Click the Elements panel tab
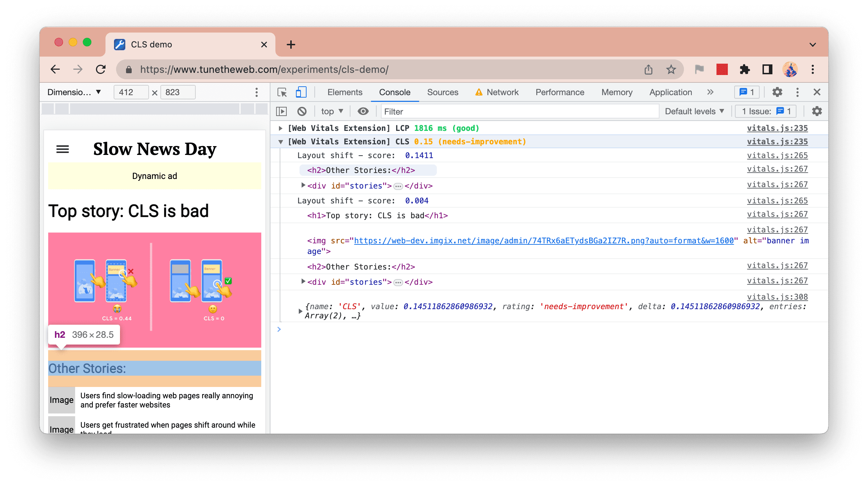Viewport: 868px width, 486px height. [344, 92]
